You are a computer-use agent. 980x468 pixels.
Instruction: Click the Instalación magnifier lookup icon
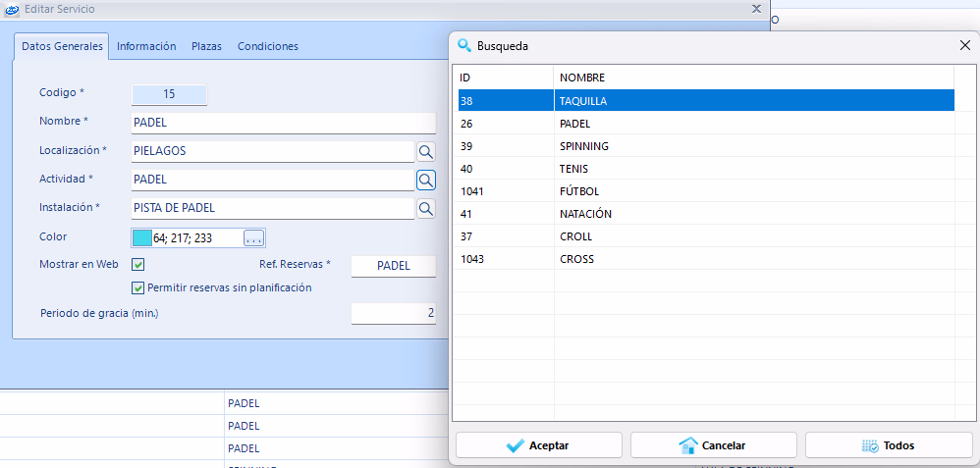pyautogui.click(x=425, y=209)
